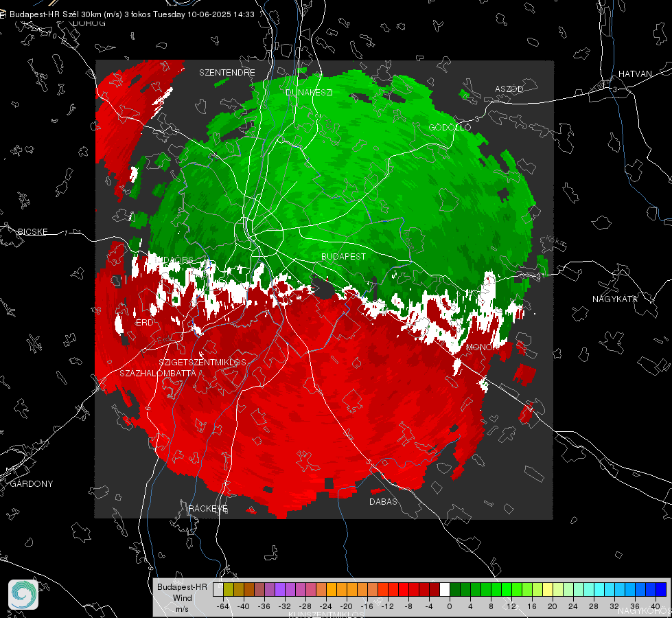Click the -8 value on the legend scale
This screenshot has width=672, height=618.
click(408, 606)
